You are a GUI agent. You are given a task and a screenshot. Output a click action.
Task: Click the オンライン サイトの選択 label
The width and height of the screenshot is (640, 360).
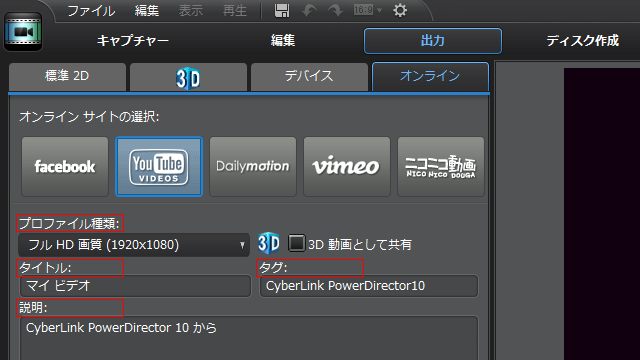pyautogui.click(x=89, y=117)
